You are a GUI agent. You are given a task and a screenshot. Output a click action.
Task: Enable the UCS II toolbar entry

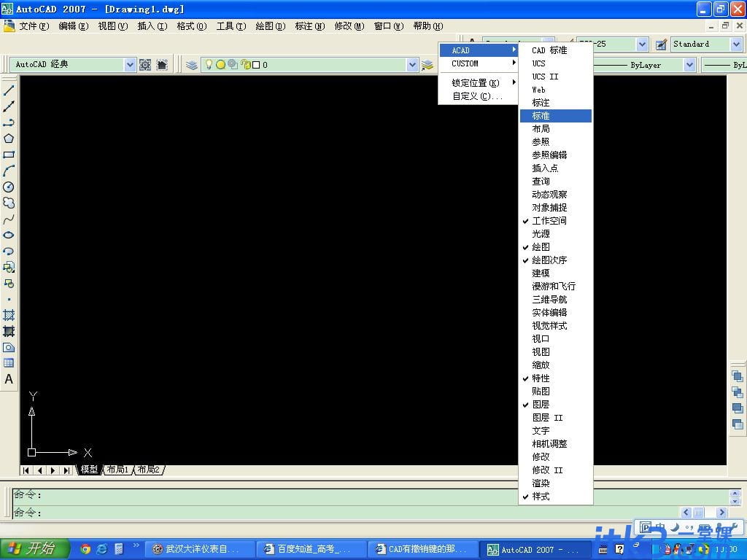pos(555,76)
